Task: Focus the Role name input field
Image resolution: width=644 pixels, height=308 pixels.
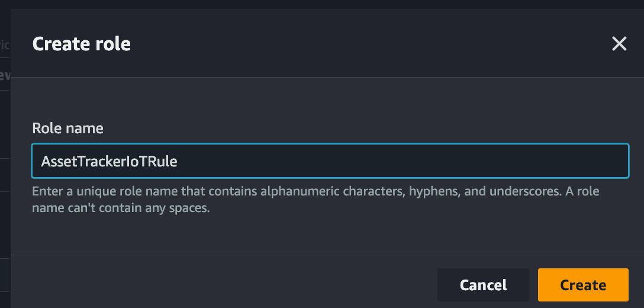Action: [x=330, y=161]
